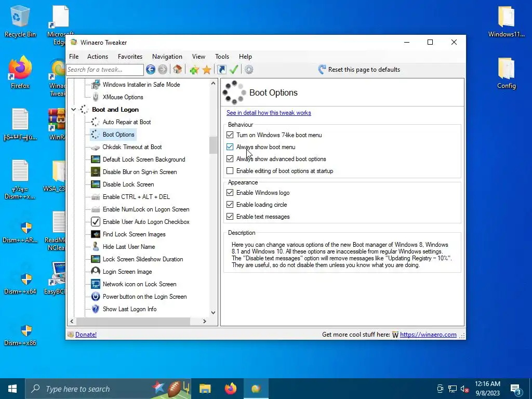Image resolution: width=532 pixels, height=399 pixels.
Task: Click the Boot Options icon in the tree
Action: [x=96, y=135]
